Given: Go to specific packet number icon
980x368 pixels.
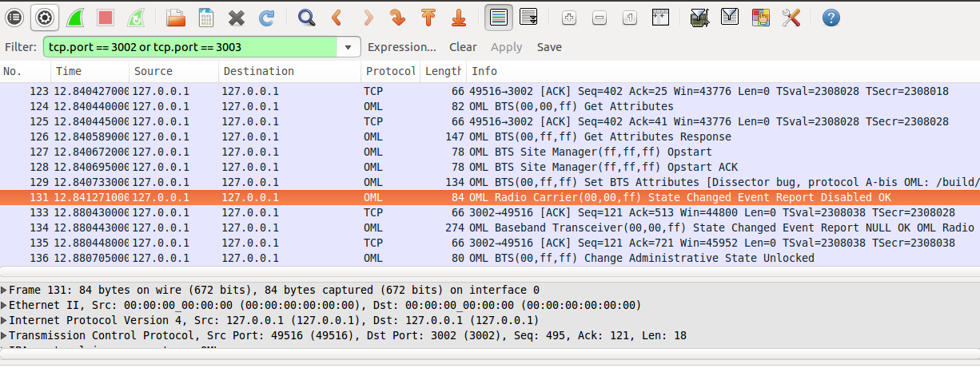Looking at the screenshot, I should [397, 17].
